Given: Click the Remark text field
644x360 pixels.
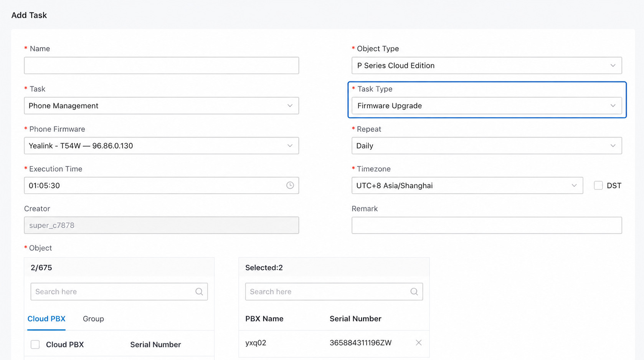Looking at the screenshot, I should coord(487,225).
